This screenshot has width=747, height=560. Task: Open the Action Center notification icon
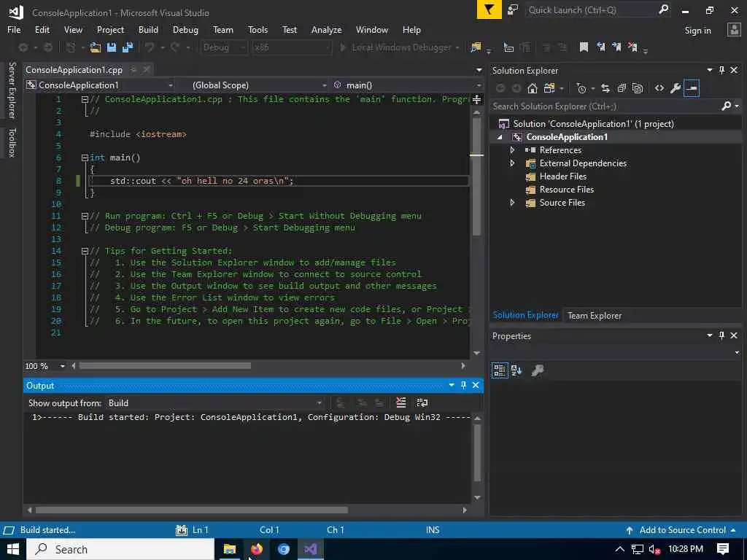723,549
